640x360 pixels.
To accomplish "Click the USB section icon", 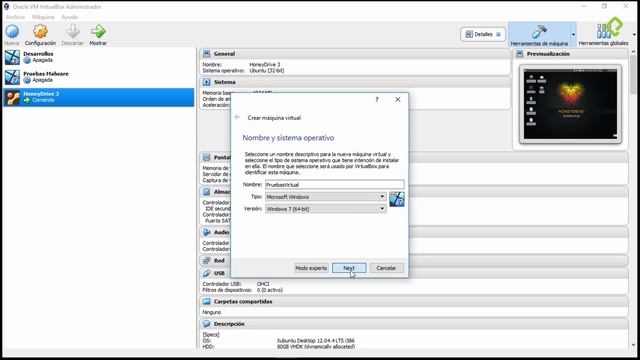I will pyautogui.click(x=207, y=273).
